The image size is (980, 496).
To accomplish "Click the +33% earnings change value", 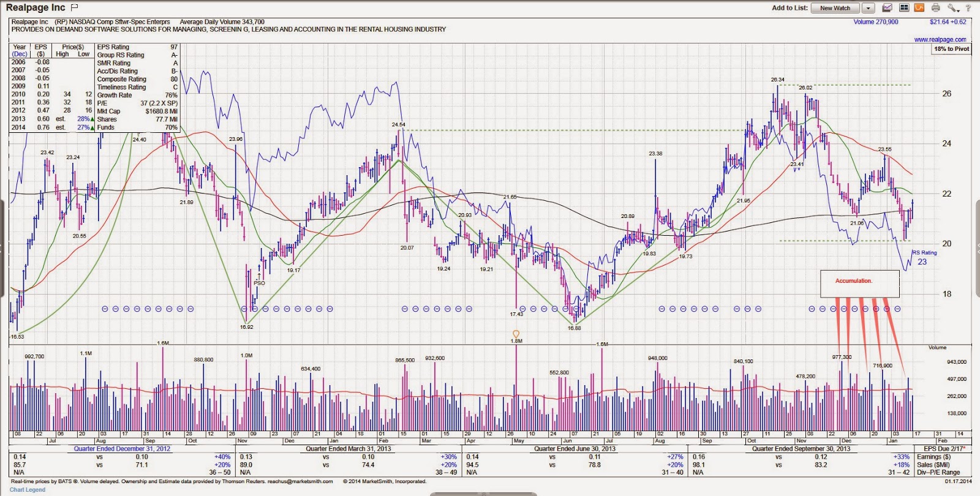I will 901,457.
